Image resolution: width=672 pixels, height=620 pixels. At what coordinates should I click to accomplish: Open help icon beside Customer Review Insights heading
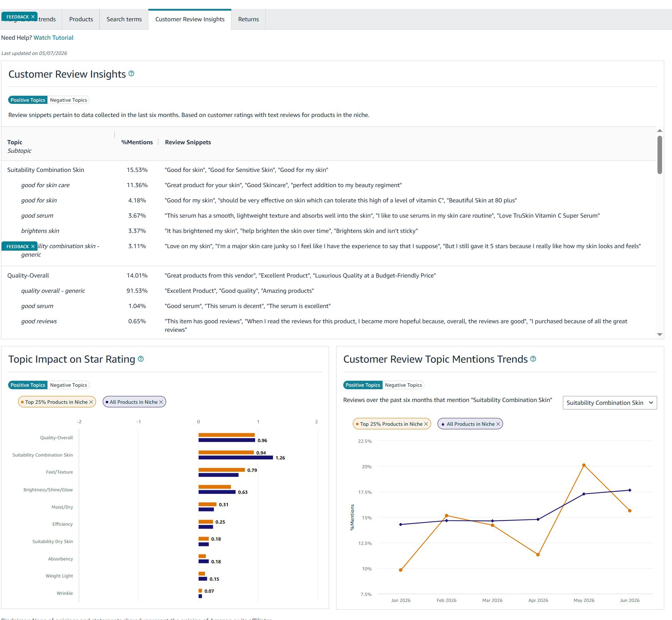(x=131, y=73)
